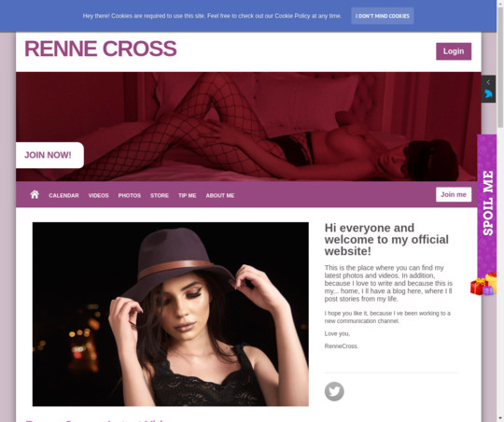
Task: Open the Calendar menu item
Action: tap(63, 195)
